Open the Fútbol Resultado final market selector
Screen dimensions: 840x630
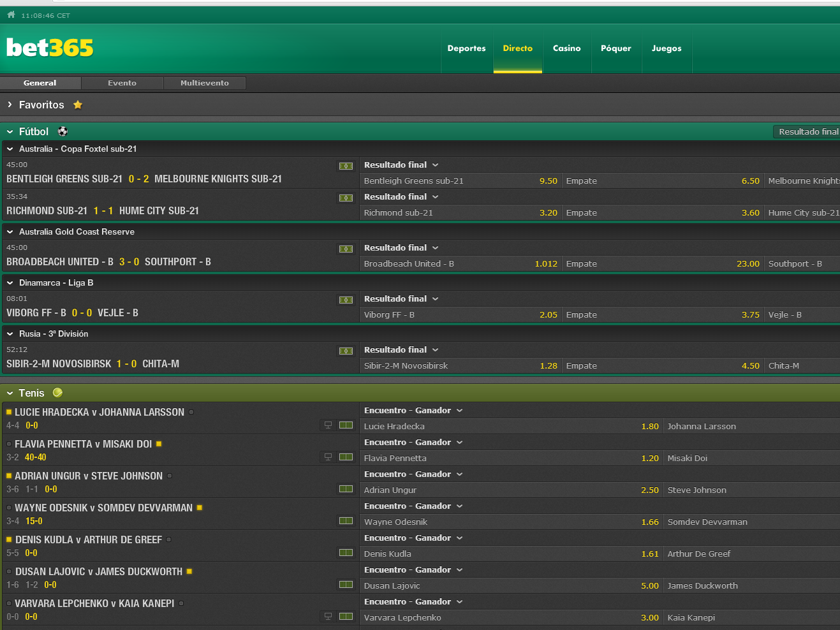[x=807, y=131]
